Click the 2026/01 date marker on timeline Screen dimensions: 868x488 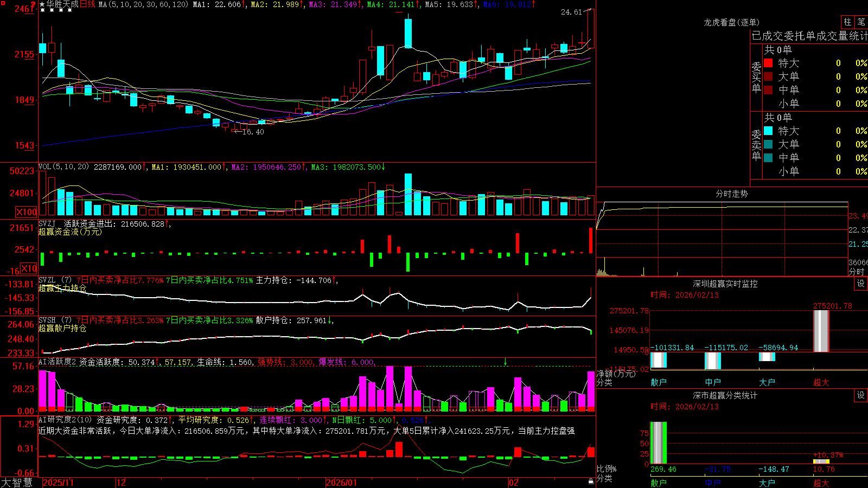[341, 483]
